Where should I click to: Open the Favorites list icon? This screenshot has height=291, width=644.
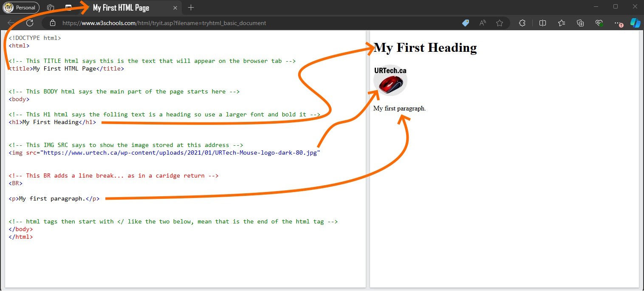pyautogui.click(x=562, y=23)
